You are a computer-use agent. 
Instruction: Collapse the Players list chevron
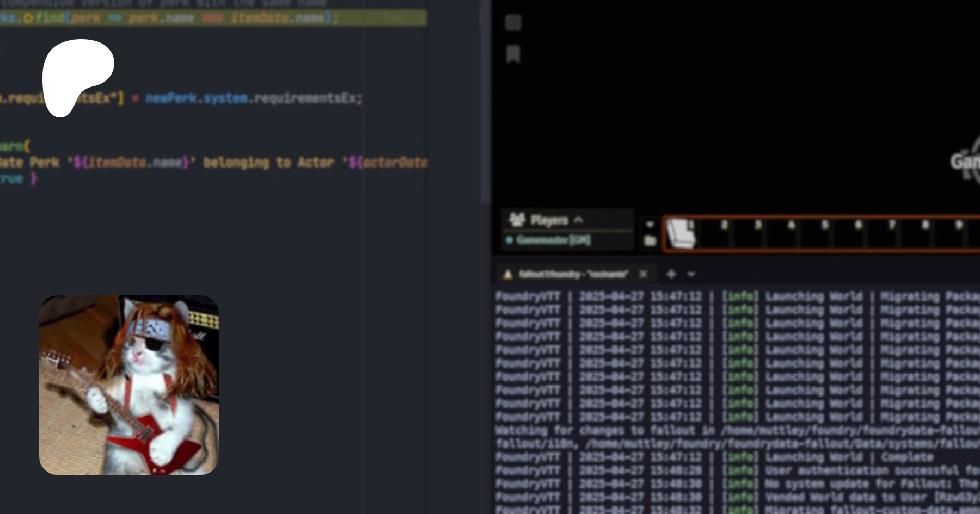pyautogui.click(x=579, y=220)
